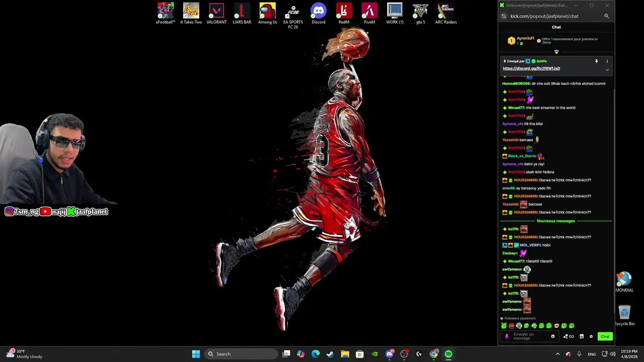644x362 pixels.
Task: Click the purple microphone icon in message box
Action: (507, 336)
